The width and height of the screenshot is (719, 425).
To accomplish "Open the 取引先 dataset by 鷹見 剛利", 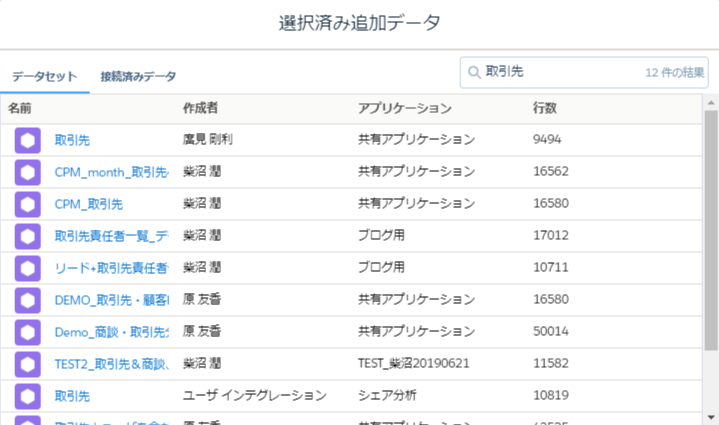I will tap(72, 140).
